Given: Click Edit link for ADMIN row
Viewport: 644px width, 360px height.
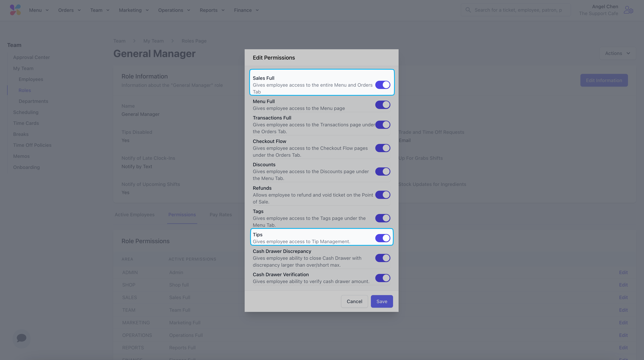Looking at the screenshot, I should click(x=623, y=272).
